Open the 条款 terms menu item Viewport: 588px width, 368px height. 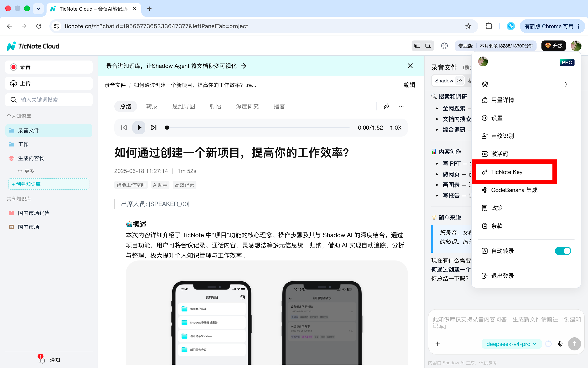pyautogui.click(x=526, y=226)
